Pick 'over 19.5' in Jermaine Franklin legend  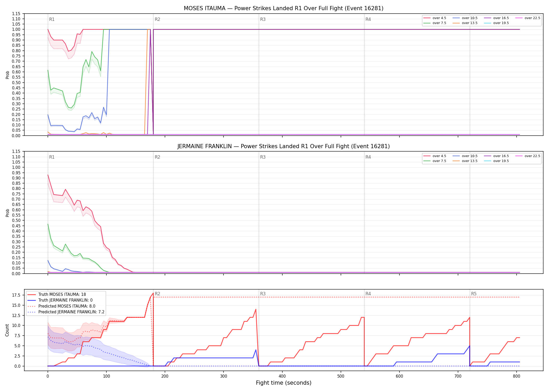click(496, 161)
